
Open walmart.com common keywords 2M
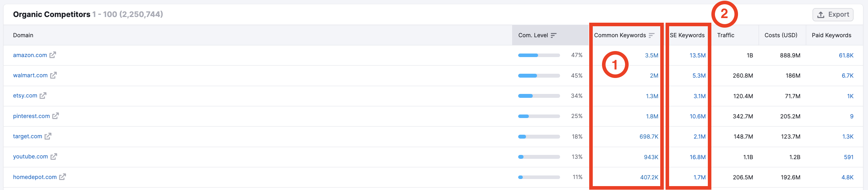click(654, 76)
